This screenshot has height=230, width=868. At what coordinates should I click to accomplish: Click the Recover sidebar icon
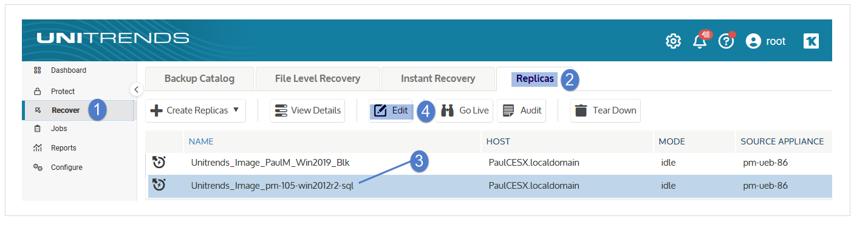[x=38, y=110]
